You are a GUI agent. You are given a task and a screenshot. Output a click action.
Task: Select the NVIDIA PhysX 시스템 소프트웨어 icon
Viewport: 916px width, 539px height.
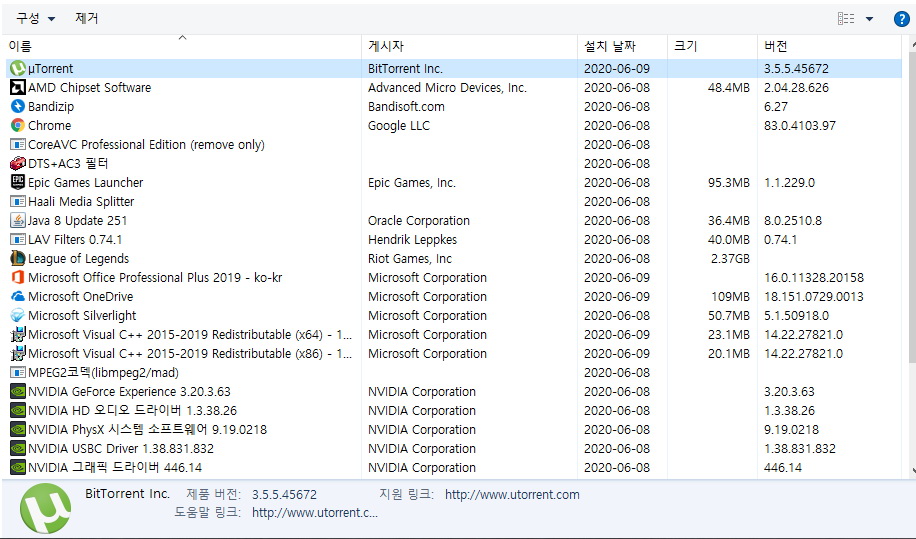(x=18, y=429)
